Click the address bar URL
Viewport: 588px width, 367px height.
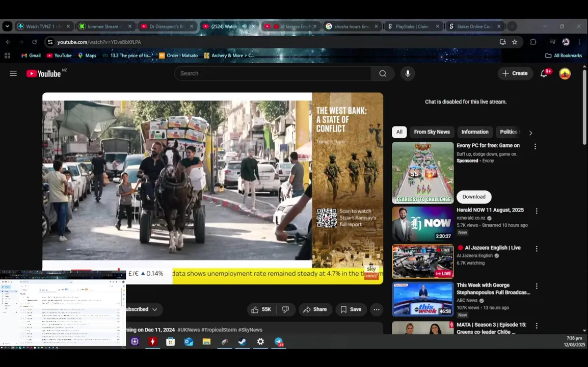point(99,42)
